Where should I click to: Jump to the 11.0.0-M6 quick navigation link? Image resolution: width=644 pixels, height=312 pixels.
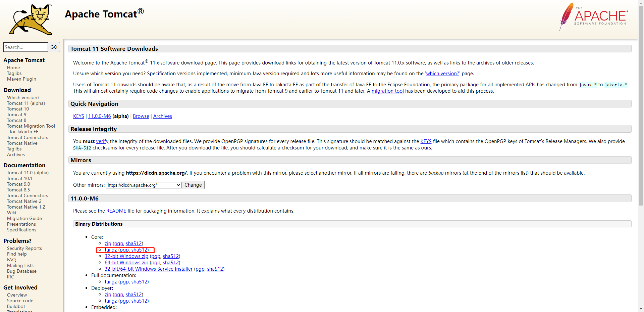click(x=99, y=116)
